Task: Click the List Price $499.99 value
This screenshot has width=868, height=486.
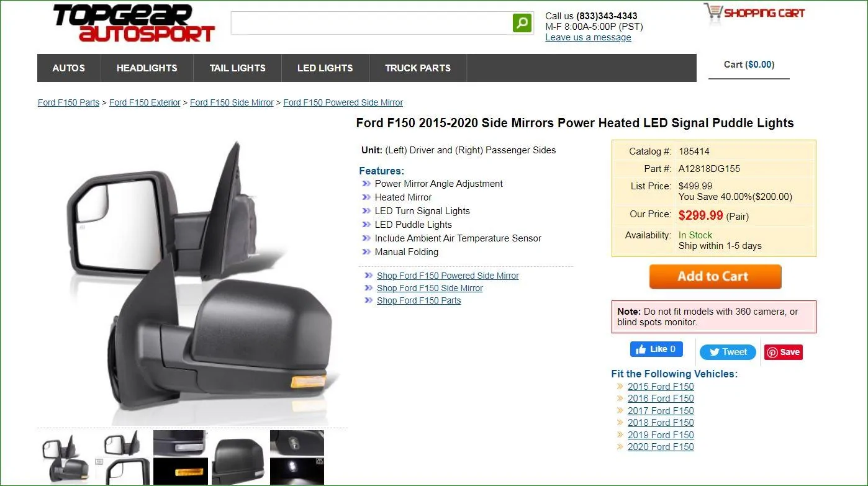Action: click(x=695, y=186)
